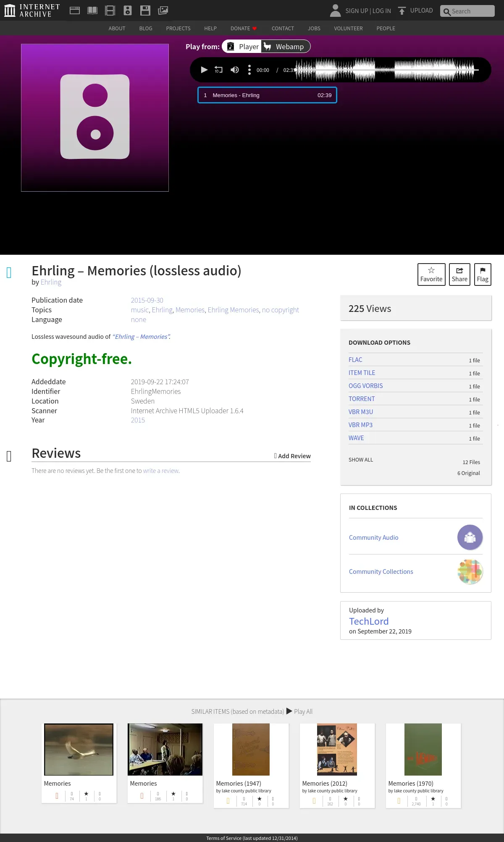504x842 pixels.
Task: Open the Terms of Service link
Action: (252, 838)
